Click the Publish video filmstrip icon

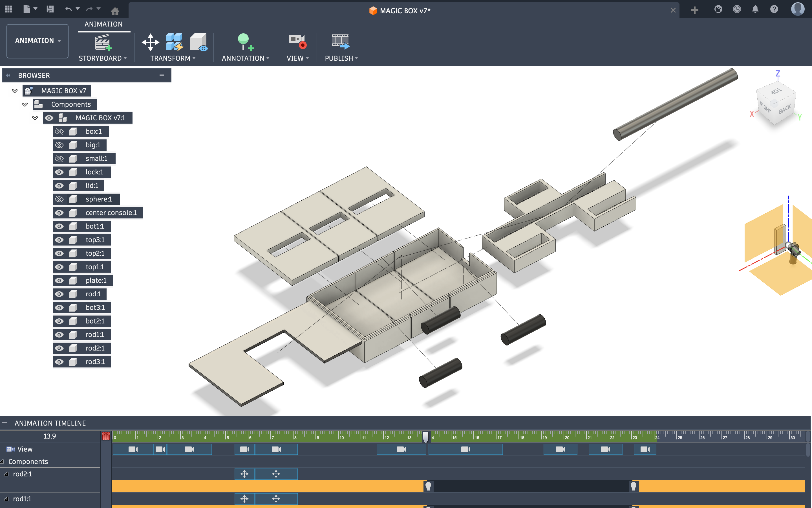[340, 42]
